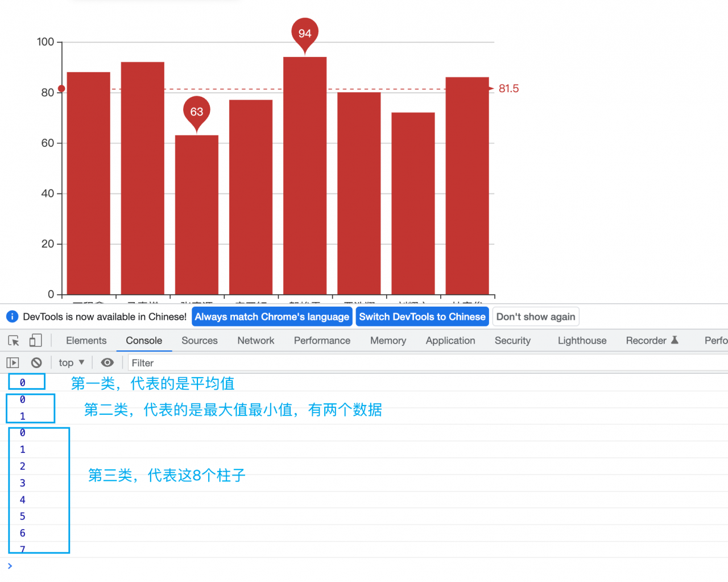728x582 pixels.
Task: Open the Performance tab
Action: [322, 340]
